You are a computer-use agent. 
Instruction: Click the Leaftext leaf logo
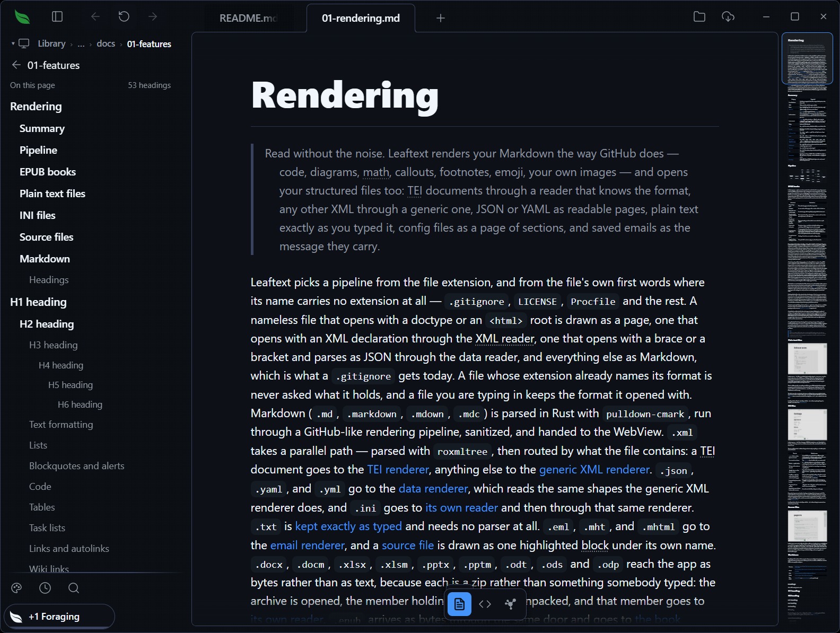(x=22, y=17)
